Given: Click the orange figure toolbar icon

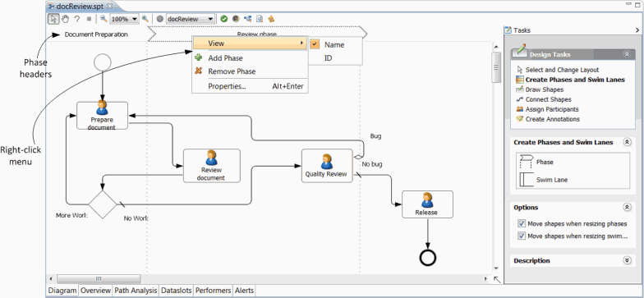Looking at the screenshot, I should pyautogui.click(x=271, y=19).
